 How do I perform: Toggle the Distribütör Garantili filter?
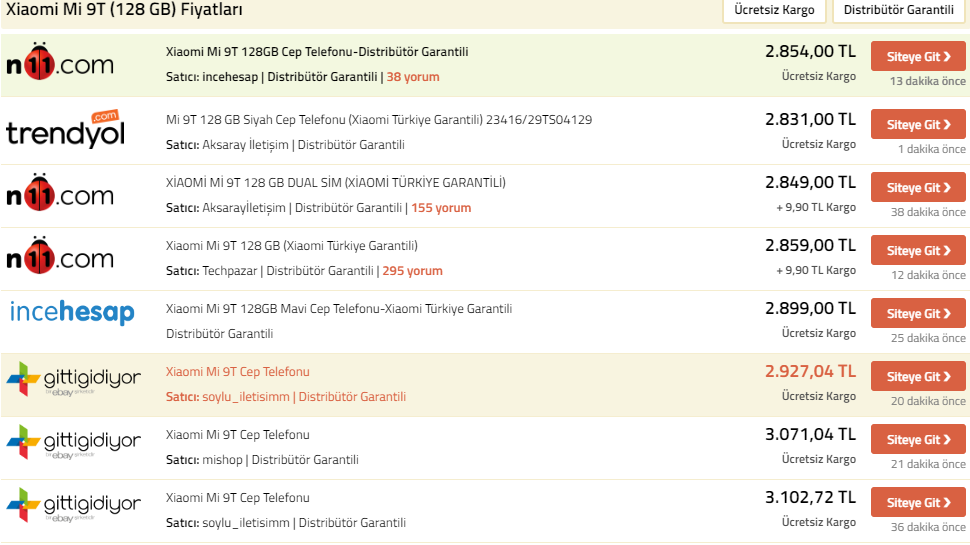point(898,11)
